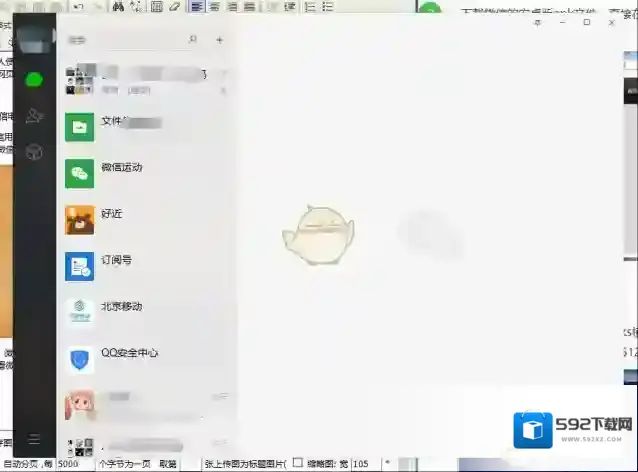
Task: Click the WeChat search input field
Action: point(132,40)
